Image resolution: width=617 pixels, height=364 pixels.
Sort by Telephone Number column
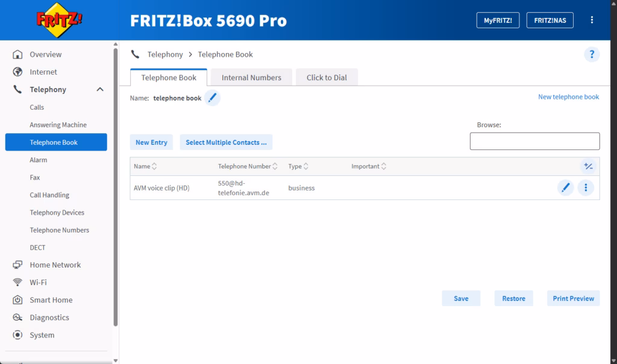(248, 166)
